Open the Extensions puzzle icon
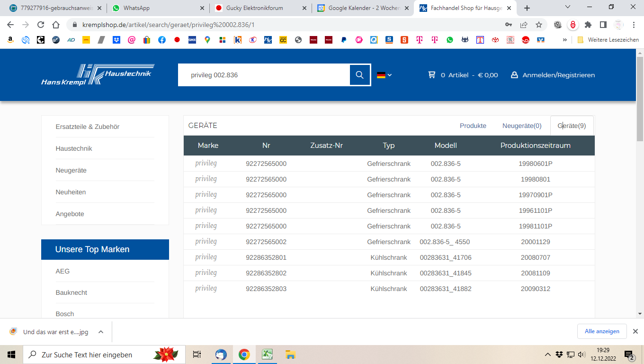 [588, 25]
